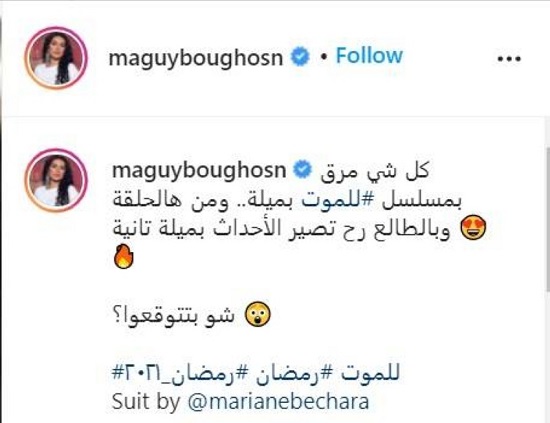
Task: Click the fire emoji in caption
Action: click(x=123, y=257)
